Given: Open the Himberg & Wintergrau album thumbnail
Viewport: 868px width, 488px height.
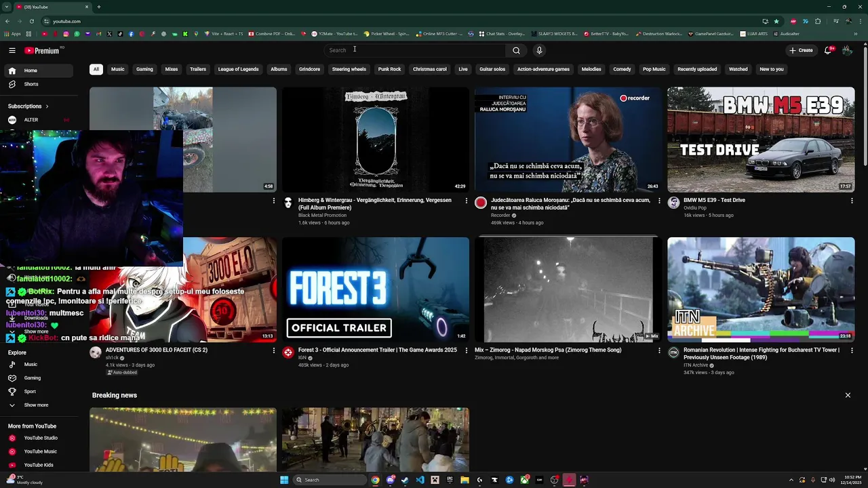Looking at the screenshot, I should click(376, 140).
